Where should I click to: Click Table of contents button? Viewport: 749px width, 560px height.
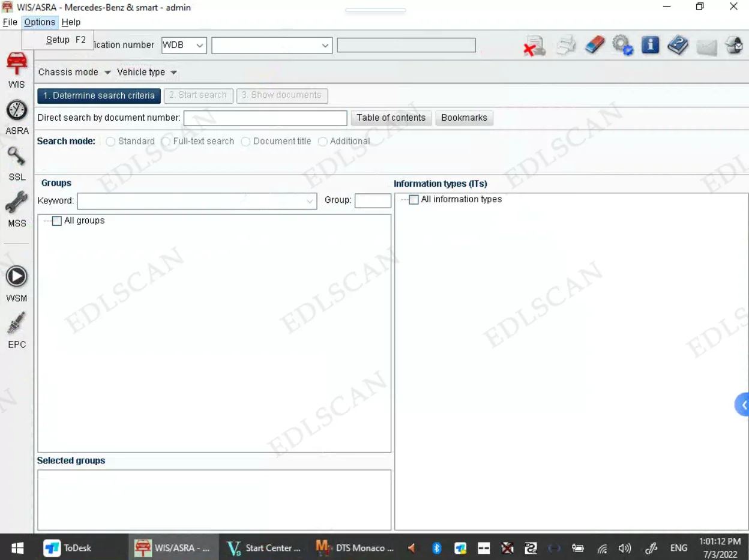[391, 118]
